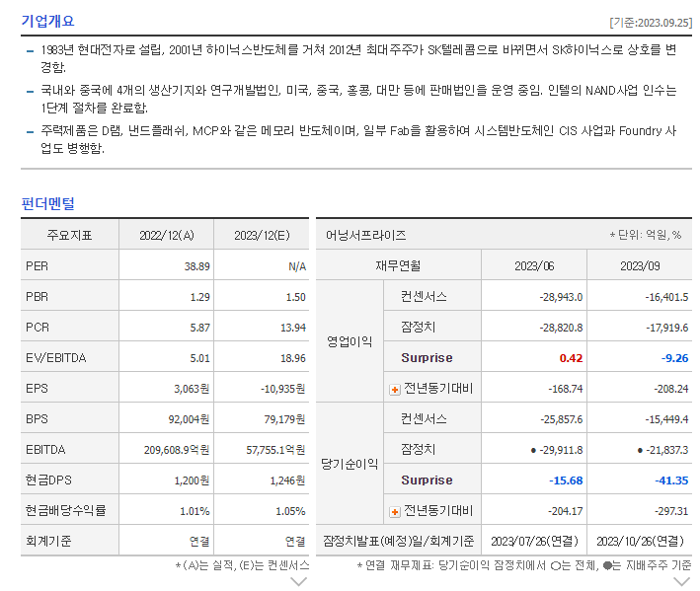The image size is (700, 591).
Task: Click EPS value 3,063원
Action: (192, 389)
